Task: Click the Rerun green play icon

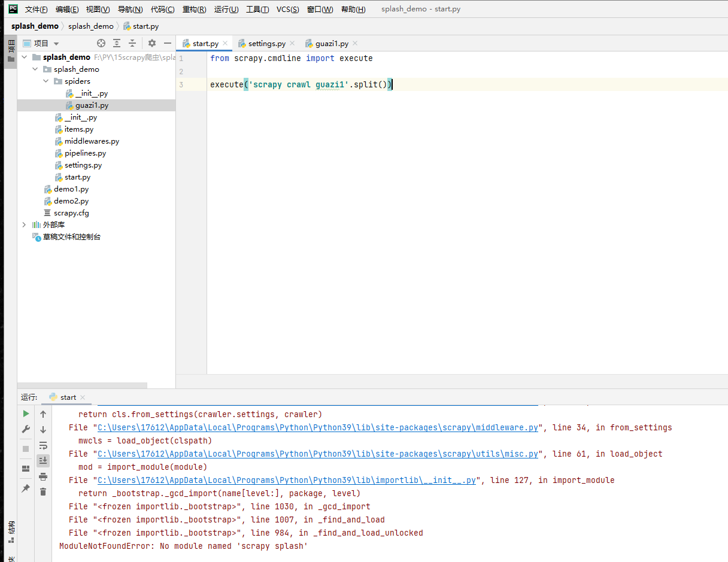Action: click(26, 414)
